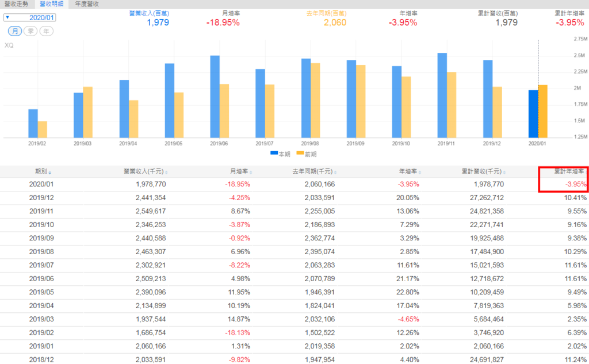This screenshot has width=589, height=364.
Task: Click the -18.95% monthly growth cell
Action: click(x=238, y=185)
